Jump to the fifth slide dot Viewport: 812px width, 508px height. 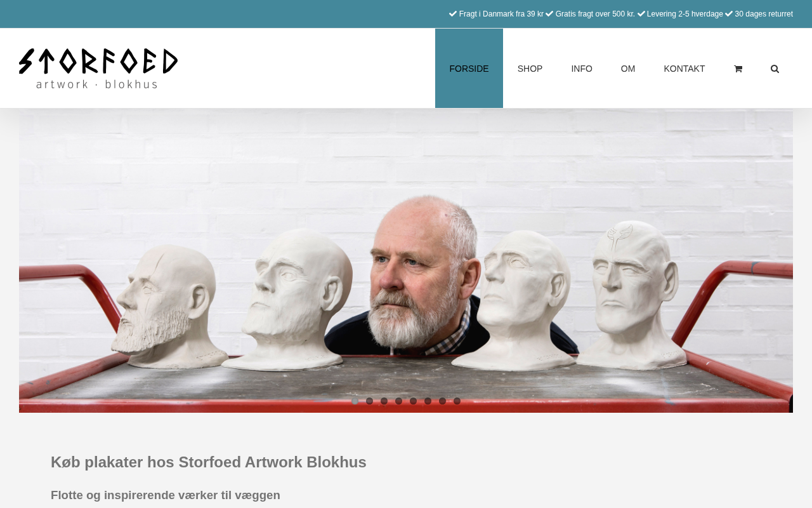pos(414,401)
